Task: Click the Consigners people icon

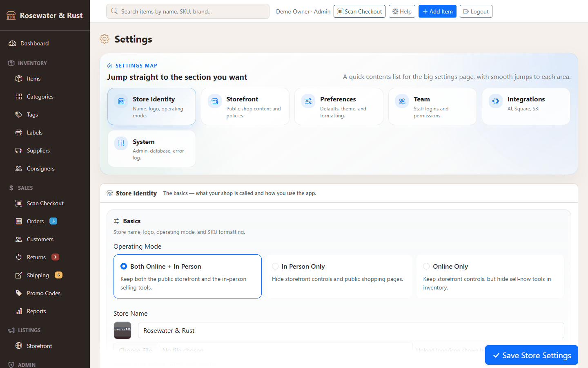Action: click(x=19, y=168)
